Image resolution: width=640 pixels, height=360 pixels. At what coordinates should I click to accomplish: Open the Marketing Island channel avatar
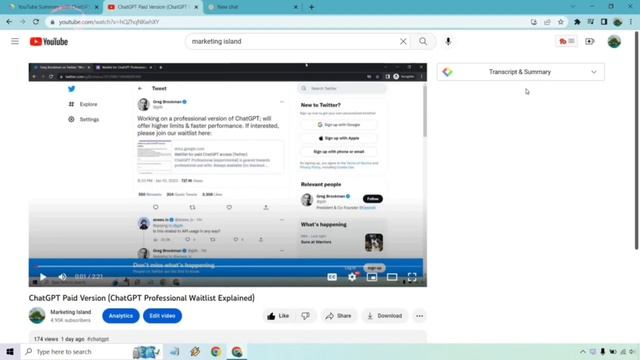tap(37, 316)
